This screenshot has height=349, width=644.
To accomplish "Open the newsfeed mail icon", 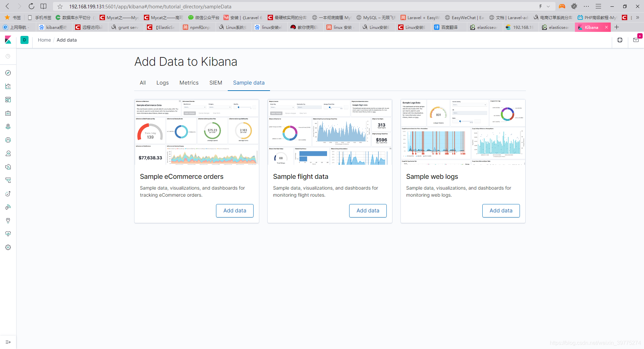I will (x=636, y=40).
